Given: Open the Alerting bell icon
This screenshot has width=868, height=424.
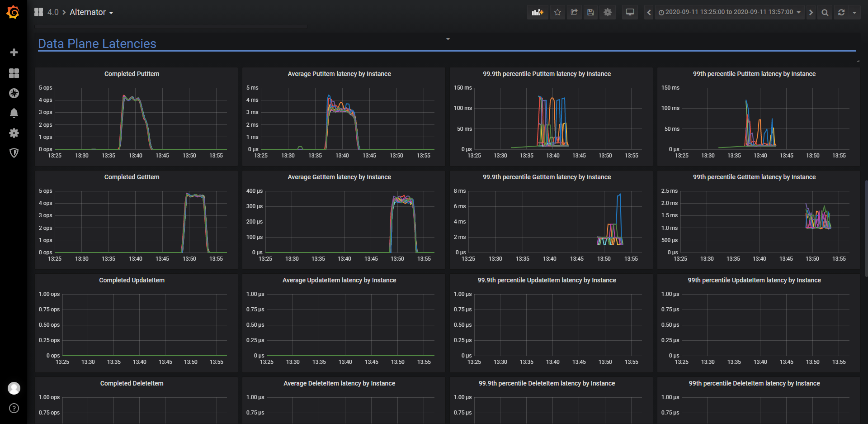Looking at the screenshot, I should (14, 113).
